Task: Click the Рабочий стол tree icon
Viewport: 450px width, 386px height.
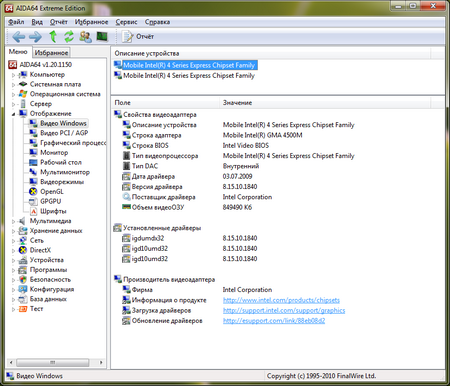Action: coord(33,162)
